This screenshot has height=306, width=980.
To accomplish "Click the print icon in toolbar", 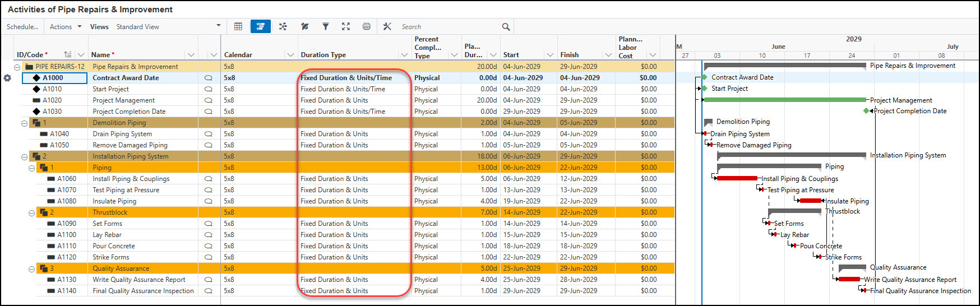I will (367, 26).
